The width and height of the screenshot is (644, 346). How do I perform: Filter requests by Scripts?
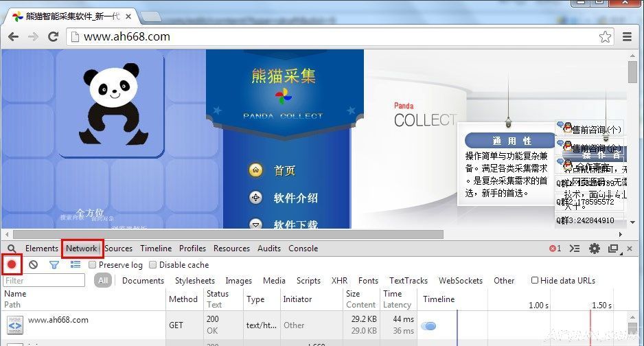click(x=308, y=281)
